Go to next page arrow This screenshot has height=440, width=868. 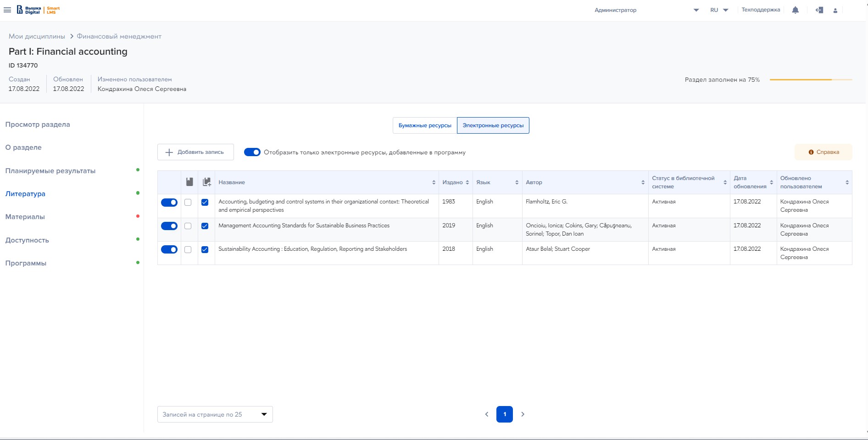[523, 414]
